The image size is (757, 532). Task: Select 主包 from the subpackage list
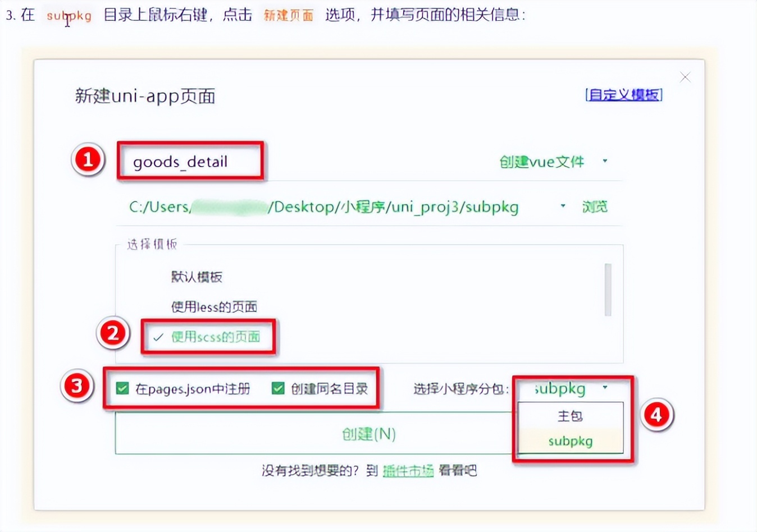[x=571, y=416]
